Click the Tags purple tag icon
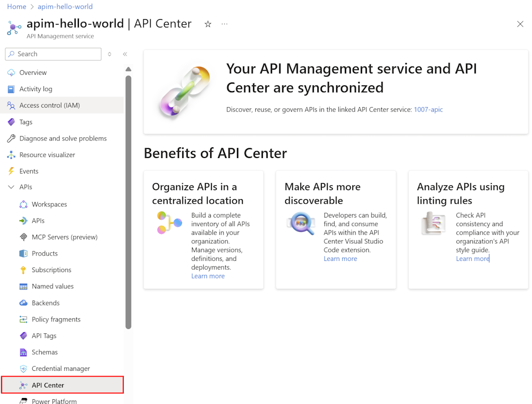The width and height of the screenshot is (532, 404). (11, 122)
